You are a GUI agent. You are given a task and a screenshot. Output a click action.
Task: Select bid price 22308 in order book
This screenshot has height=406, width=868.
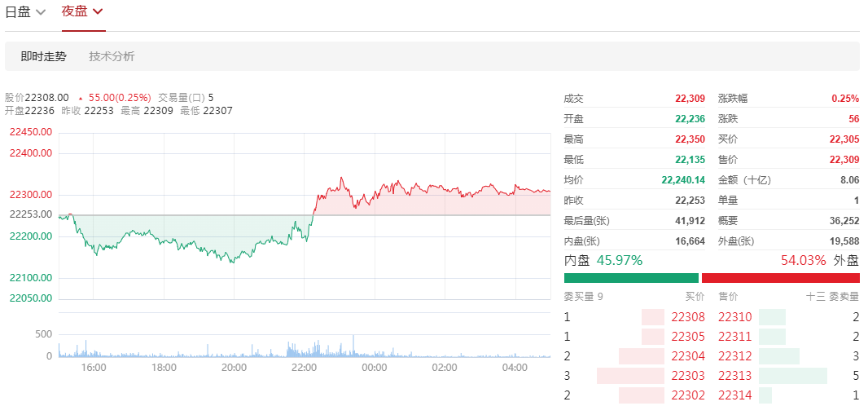(688, 317)
